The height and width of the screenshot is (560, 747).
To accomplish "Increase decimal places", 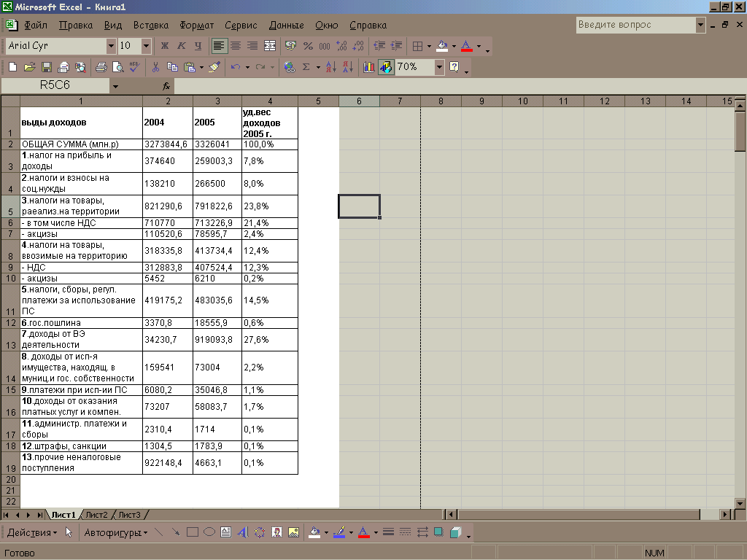I will pyautogui.click(x=341, y=46).
